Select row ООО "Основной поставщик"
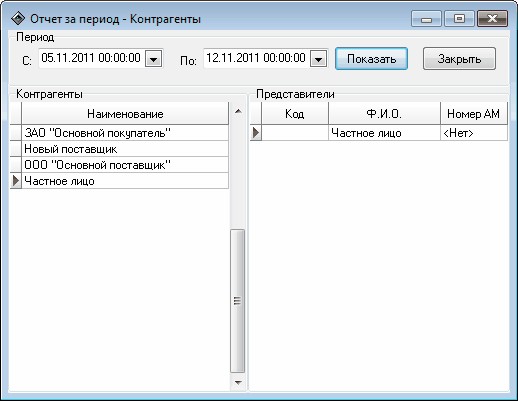 coord(125,165)
